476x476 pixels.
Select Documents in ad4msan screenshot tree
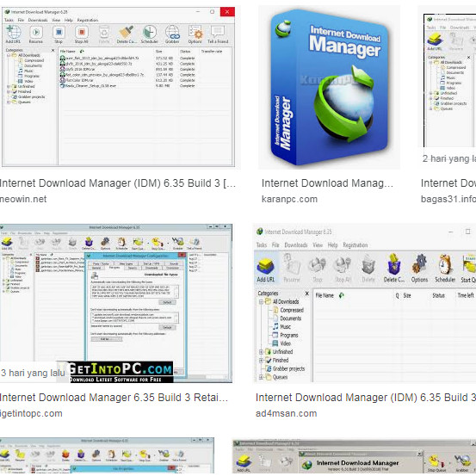pyautogui.click(x=291, y=318)
